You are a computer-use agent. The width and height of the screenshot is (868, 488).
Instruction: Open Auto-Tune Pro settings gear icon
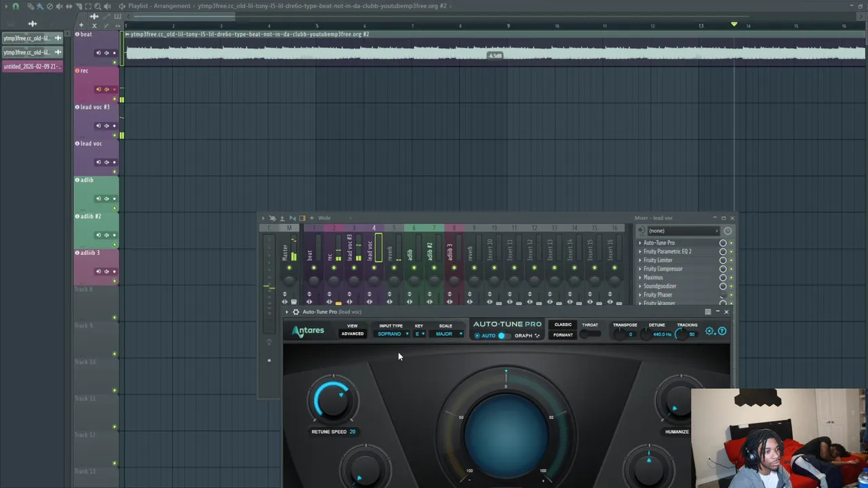tap(710, 331)
